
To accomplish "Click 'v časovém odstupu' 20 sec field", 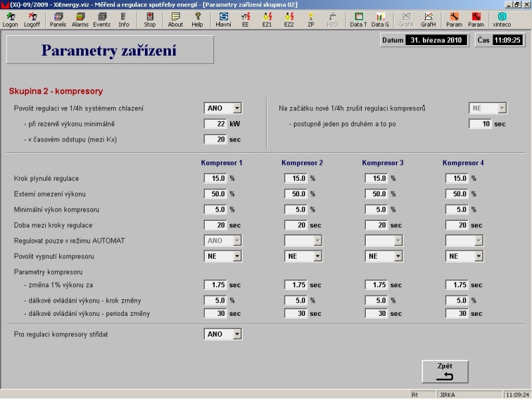I will [215, 140].
